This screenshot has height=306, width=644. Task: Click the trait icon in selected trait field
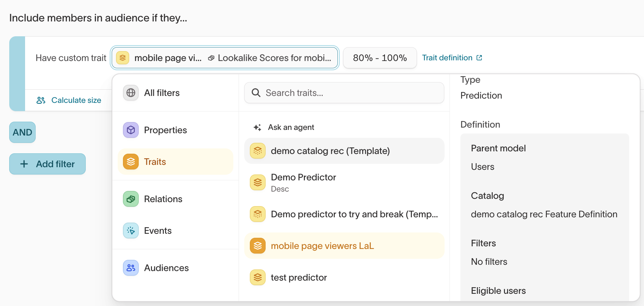(x=123, y=58)
